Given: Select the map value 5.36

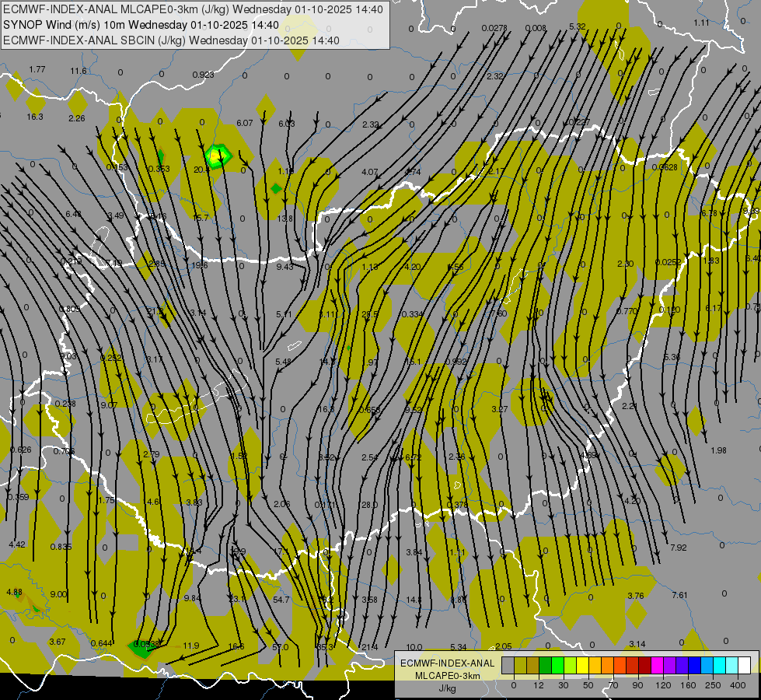Looking at the screenshot, I should pyautogui.click(x=672, y=357).
